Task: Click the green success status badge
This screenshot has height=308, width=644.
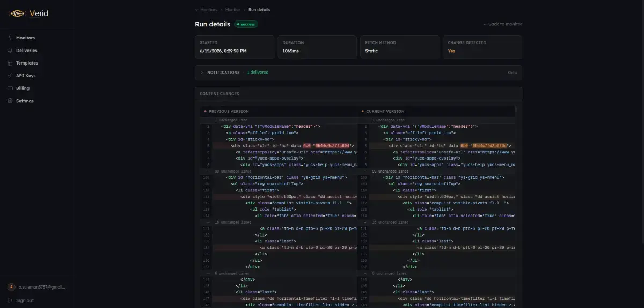Action: (246, 24)
